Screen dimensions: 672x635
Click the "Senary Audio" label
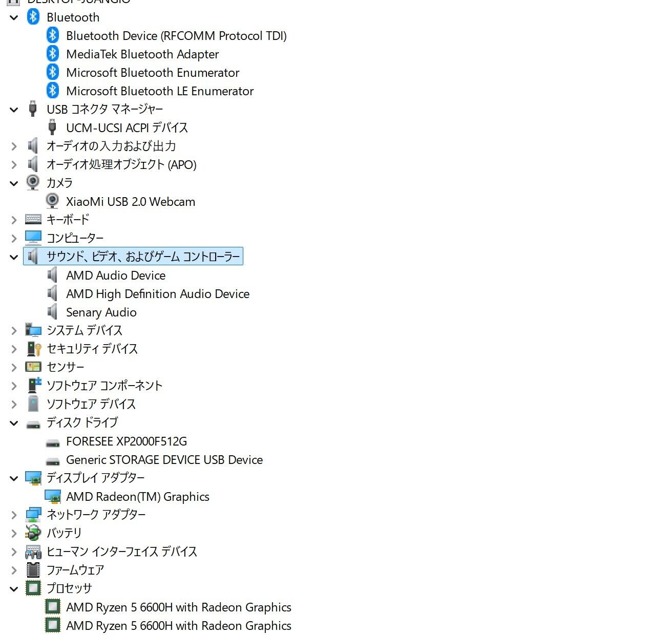pos(101,312)
